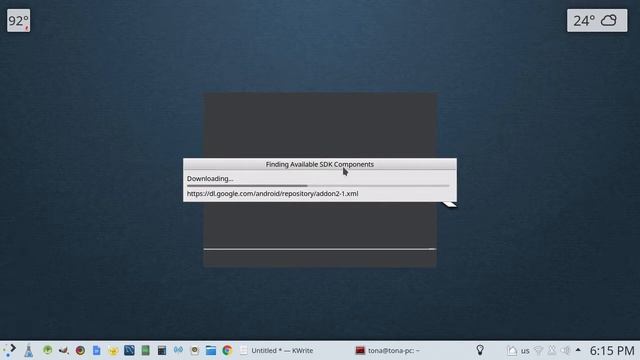This screenshot has width=640, height=360.
Task: Open the network Wi-Fi tray icon
Action: 539,350
